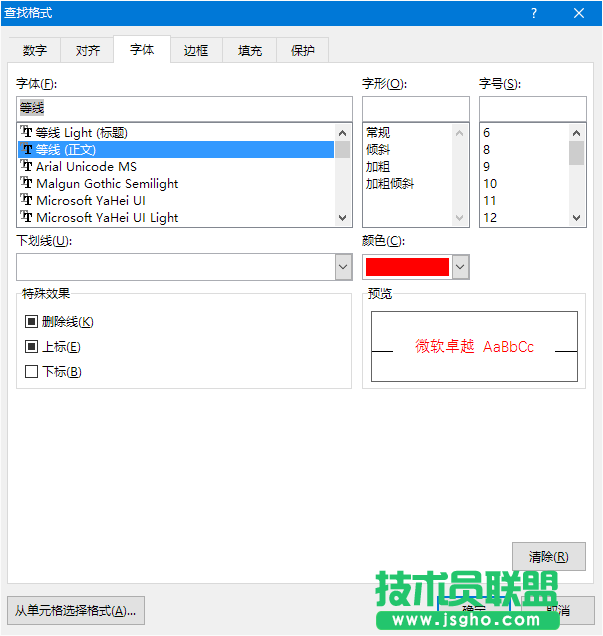Select Microsoft YaHei UI font

coord(90,201)
